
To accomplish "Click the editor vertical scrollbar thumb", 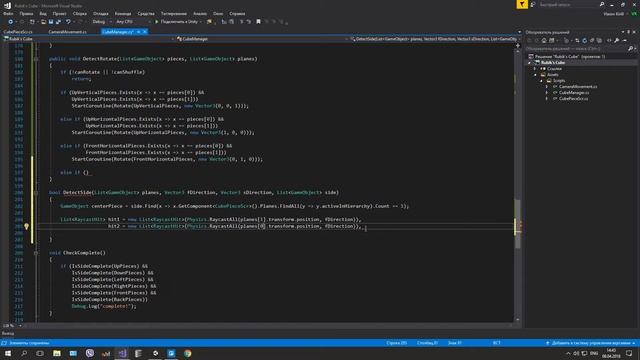I will pyautogui.click(x=518, y=224).
